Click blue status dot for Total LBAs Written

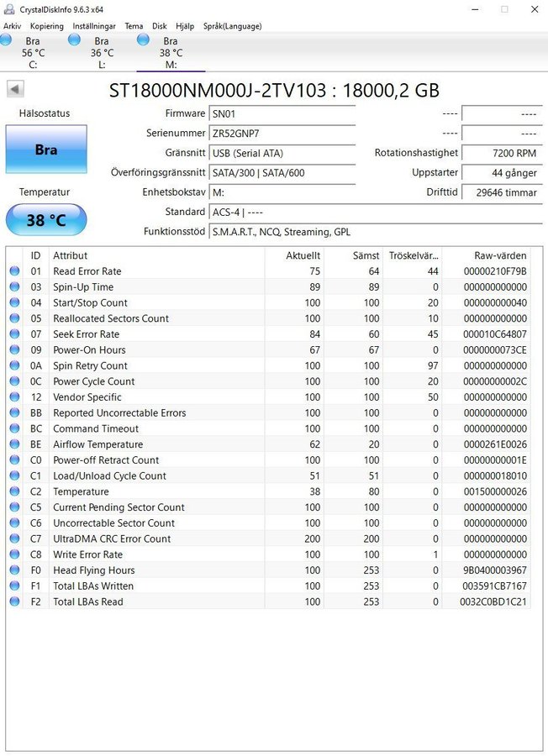point(14,585)
